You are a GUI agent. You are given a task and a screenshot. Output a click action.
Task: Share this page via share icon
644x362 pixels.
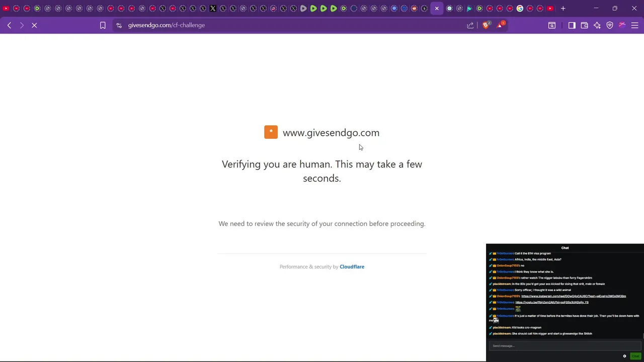click(x=470, y=25)
